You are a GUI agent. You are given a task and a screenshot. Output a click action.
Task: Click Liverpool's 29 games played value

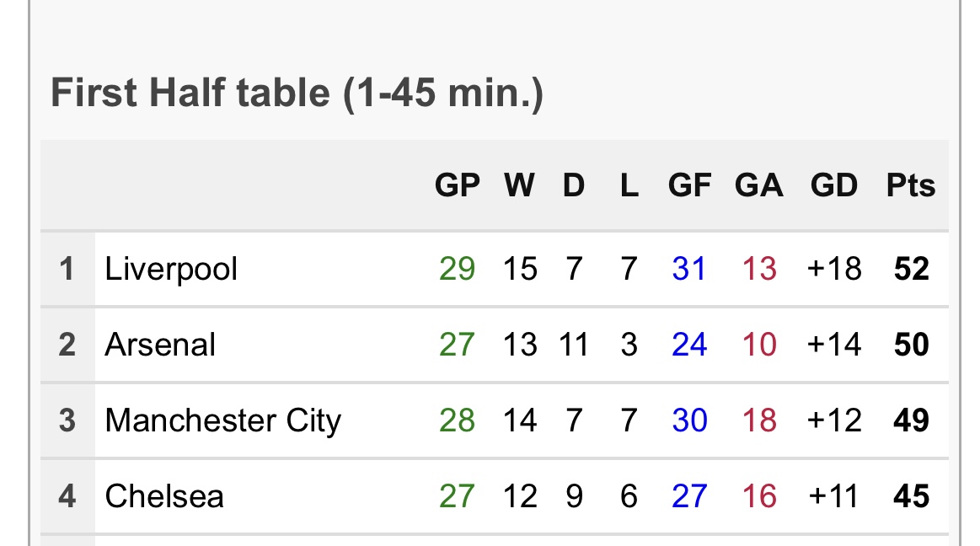458,270
